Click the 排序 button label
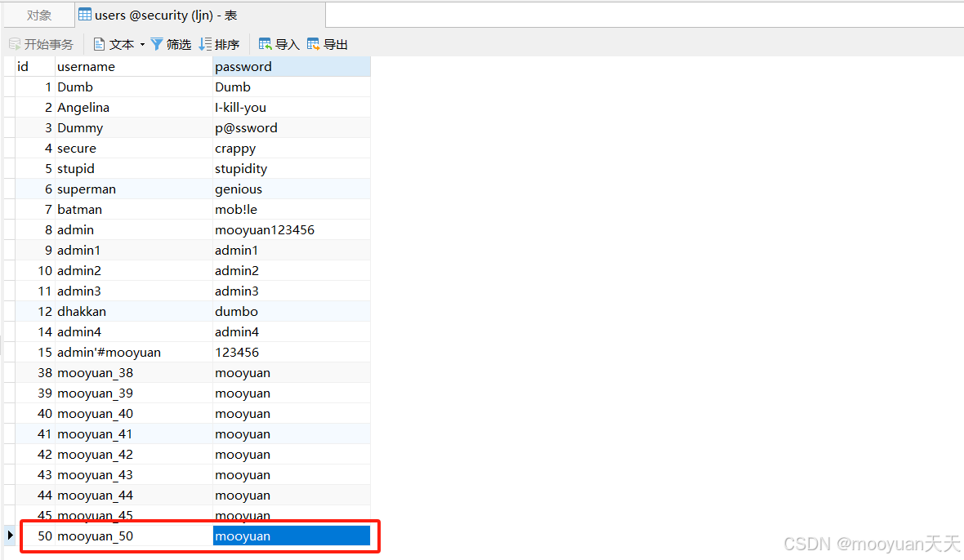The height and width of the screenshot is (560, 964). 227,44
